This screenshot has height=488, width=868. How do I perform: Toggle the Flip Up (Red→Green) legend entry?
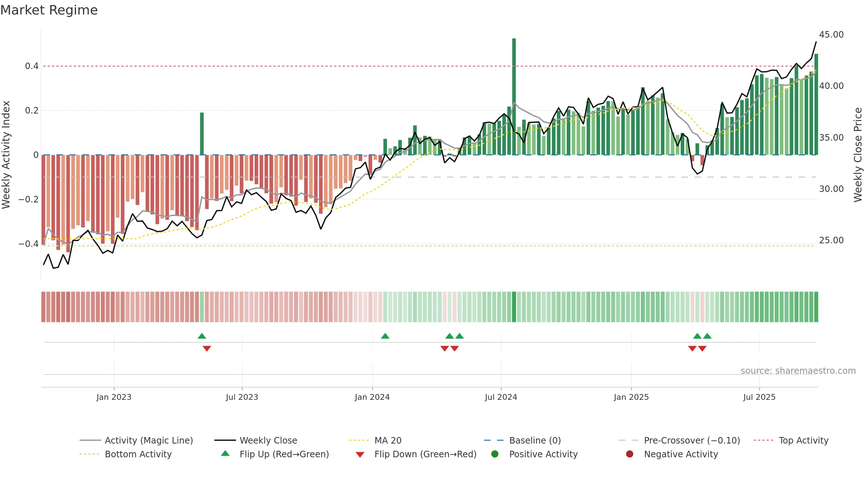point(275,454)
